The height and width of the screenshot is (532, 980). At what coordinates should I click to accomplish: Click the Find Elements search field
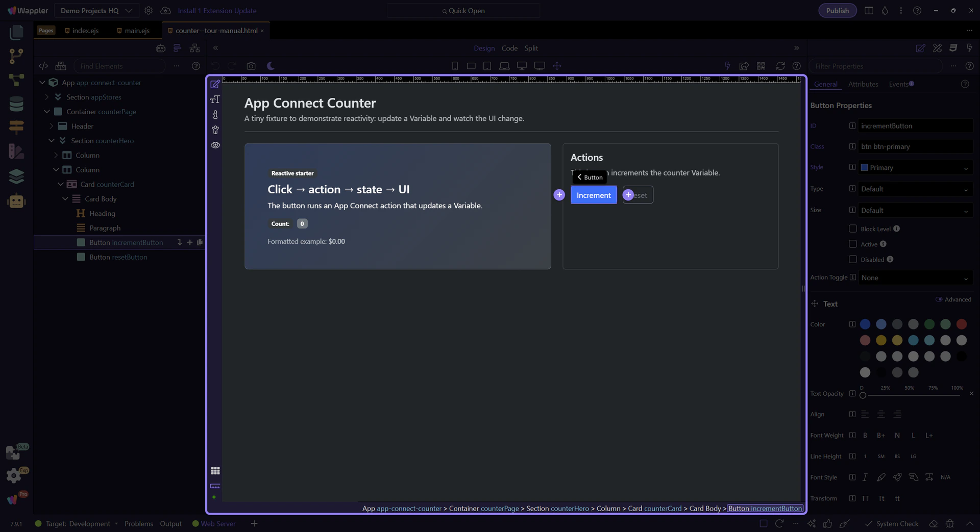[x=120, y=66]
